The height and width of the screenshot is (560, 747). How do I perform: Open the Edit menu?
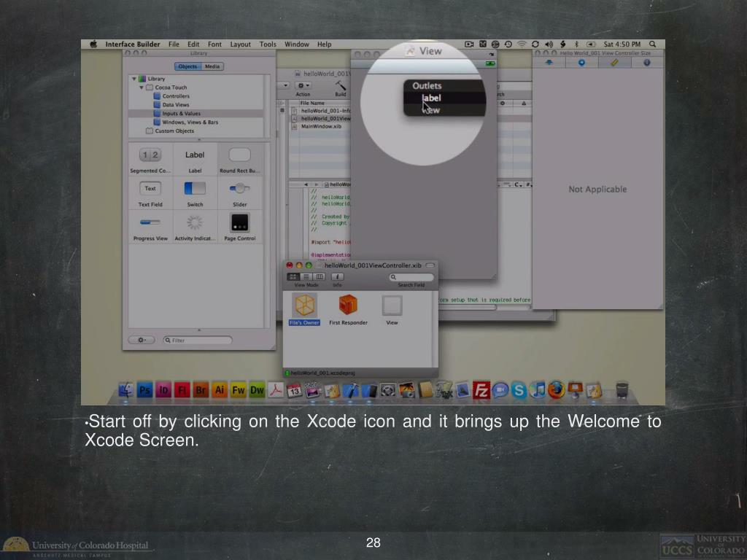[x=193, y=44]
